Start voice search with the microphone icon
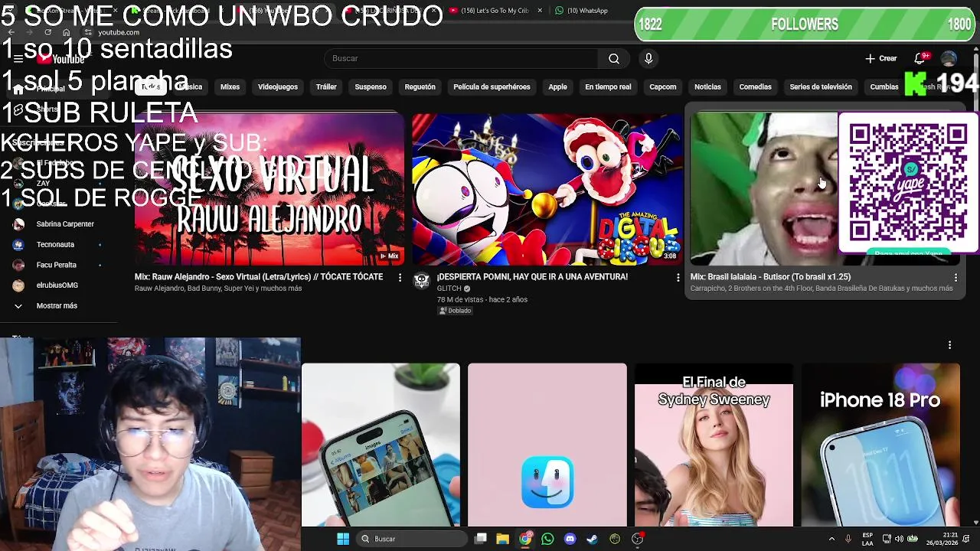 click(648, 58)
